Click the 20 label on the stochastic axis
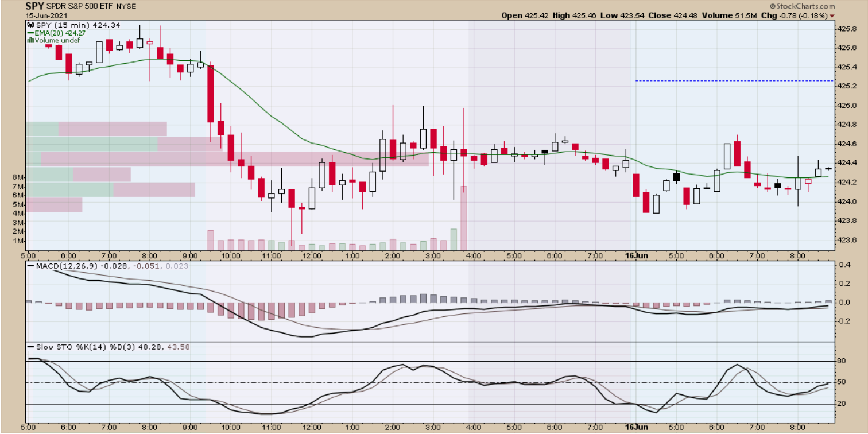The width and height of the screenshot is (868, 434). 843,404
